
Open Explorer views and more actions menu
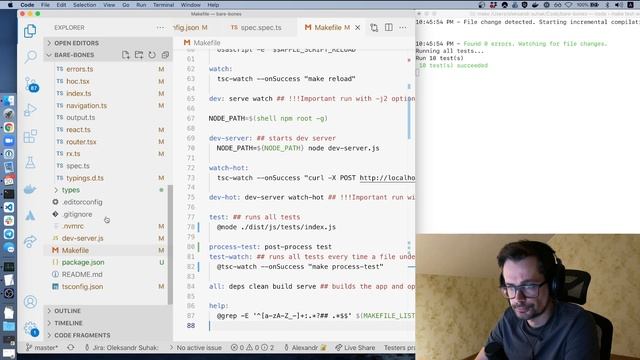160,28
